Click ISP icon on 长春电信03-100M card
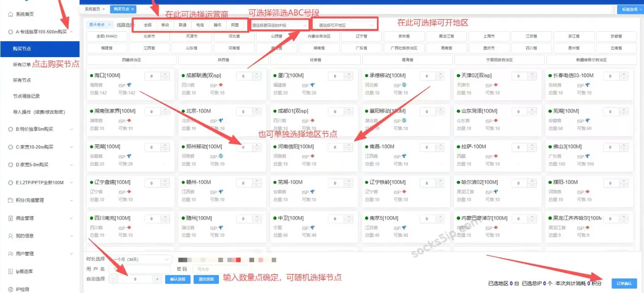 588,85
